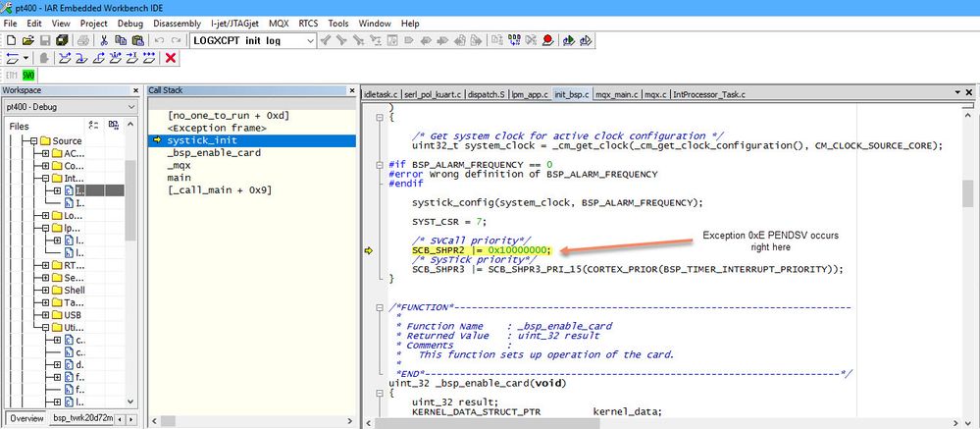Switch to the dispatch.S editor tab

488,94
